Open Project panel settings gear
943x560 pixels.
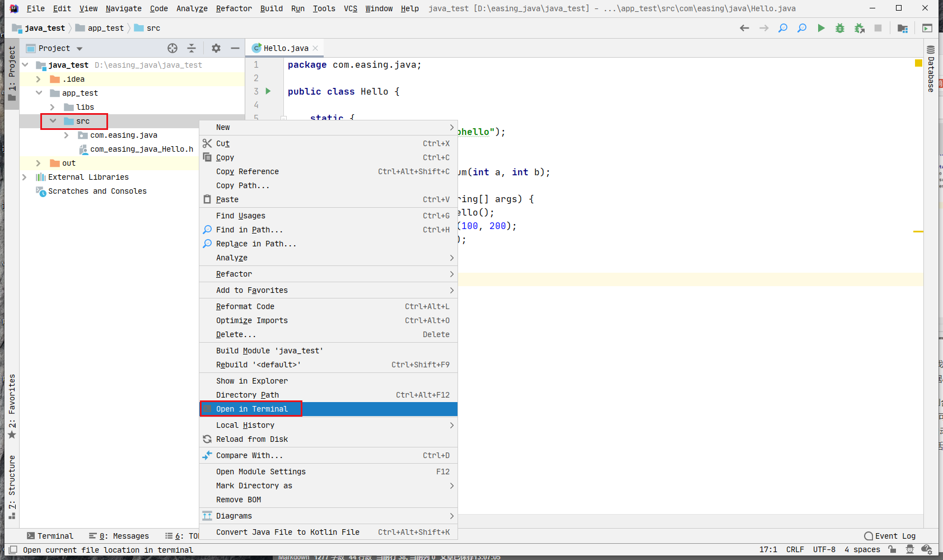pyautogui.click(x=216, y=48)
